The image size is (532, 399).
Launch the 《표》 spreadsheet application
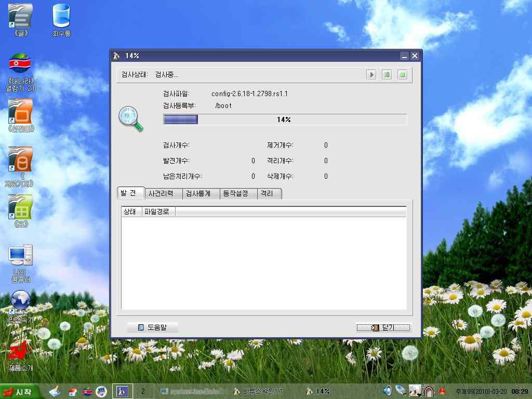[x=20, y=208]
